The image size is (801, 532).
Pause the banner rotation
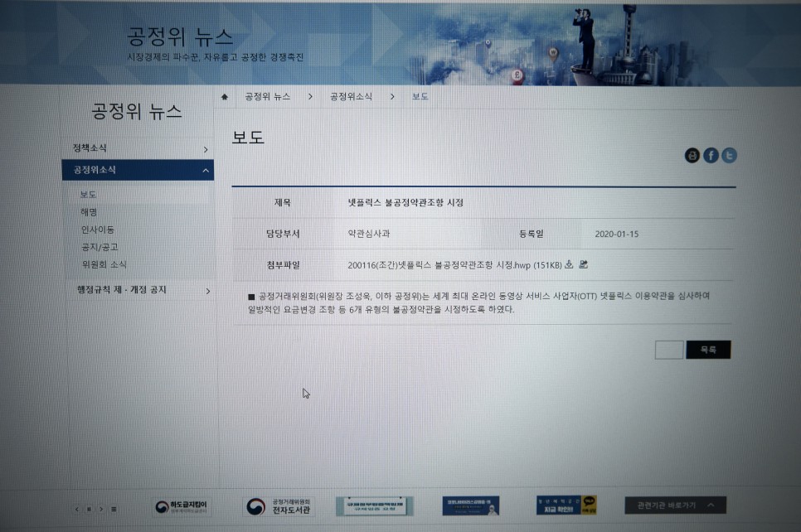point(89,509)
